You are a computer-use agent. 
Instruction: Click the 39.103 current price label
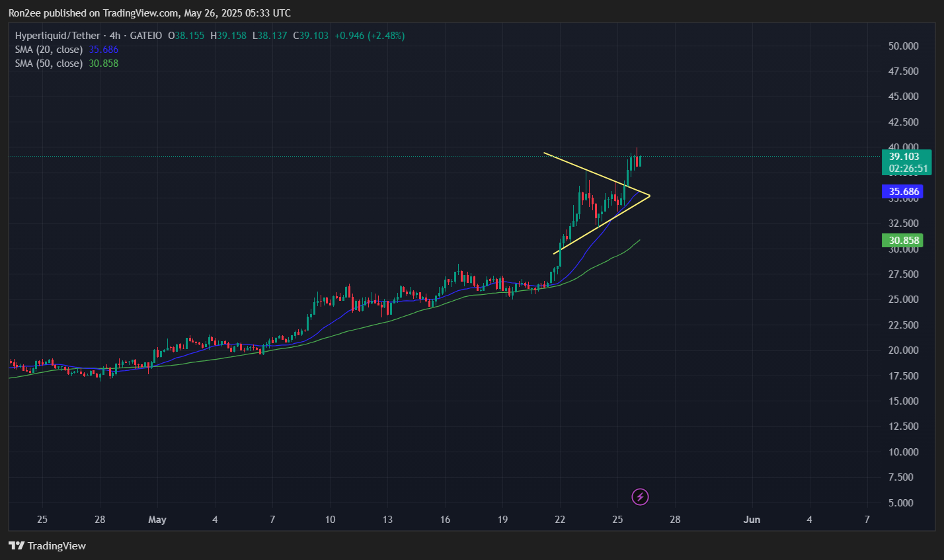click(x=904, y=157)
